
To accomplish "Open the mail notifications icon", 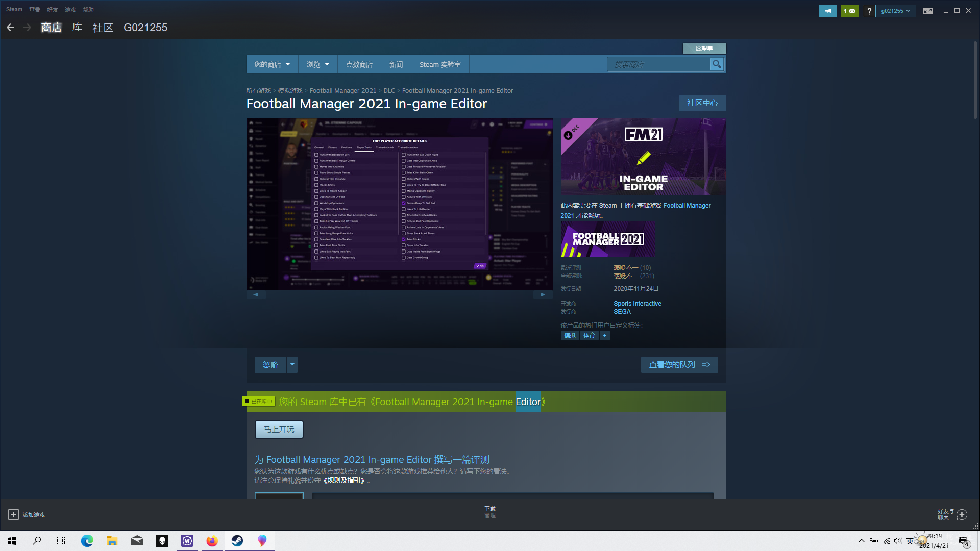I will point(850,11).
